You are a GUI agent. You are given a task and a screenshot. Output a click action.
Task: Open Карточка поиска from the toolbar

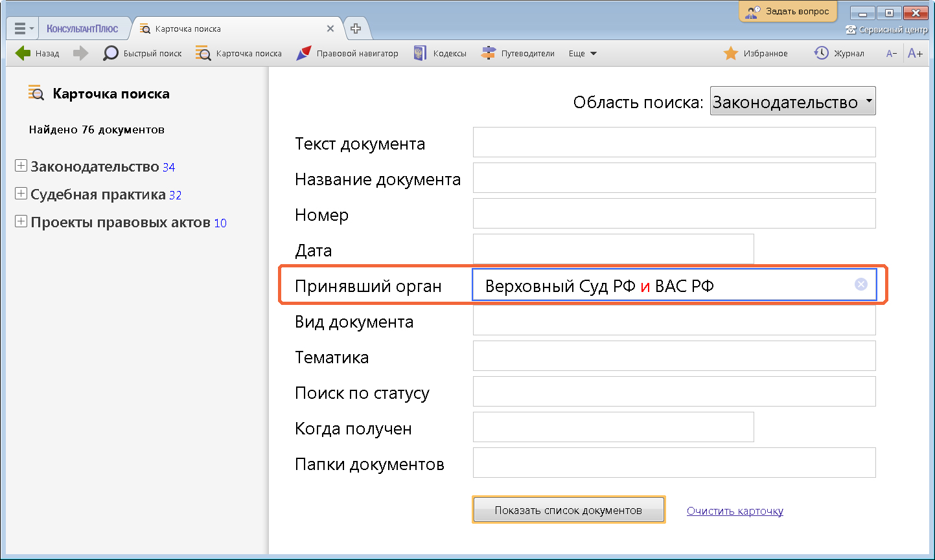point(239,54)
